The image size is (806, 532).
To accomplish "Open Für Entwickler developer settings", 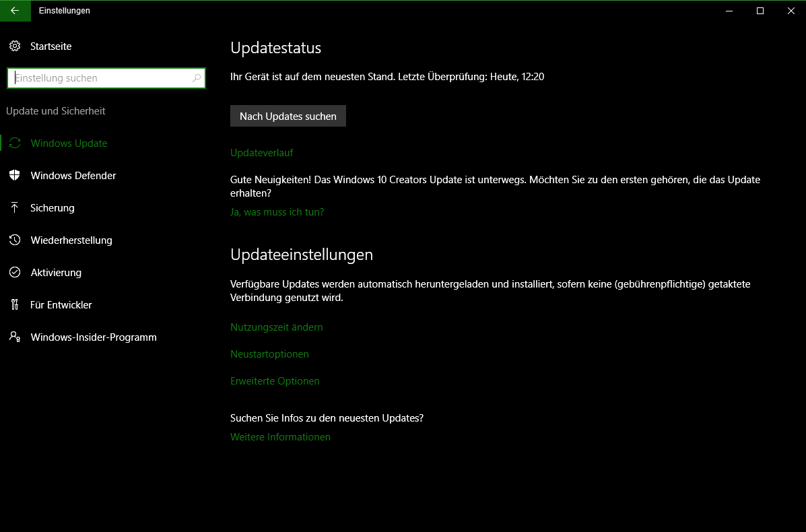I will click(15, 304).
